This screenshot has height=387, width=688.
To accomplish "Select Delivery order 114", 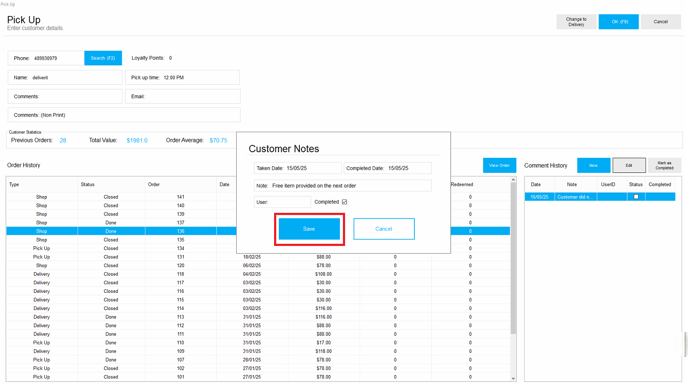I will pos(258,308).
